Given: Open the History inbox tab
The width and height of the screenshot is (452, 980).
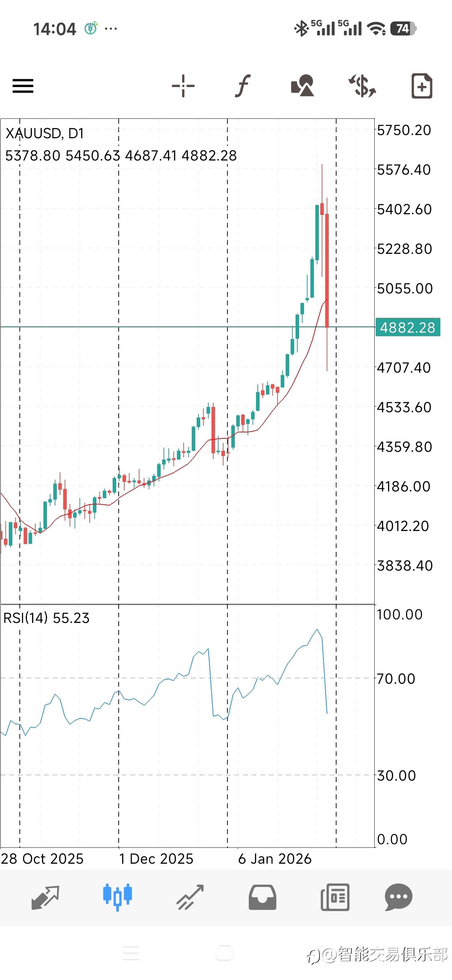Looking at the screenshot, I should (x=262, y=897).
